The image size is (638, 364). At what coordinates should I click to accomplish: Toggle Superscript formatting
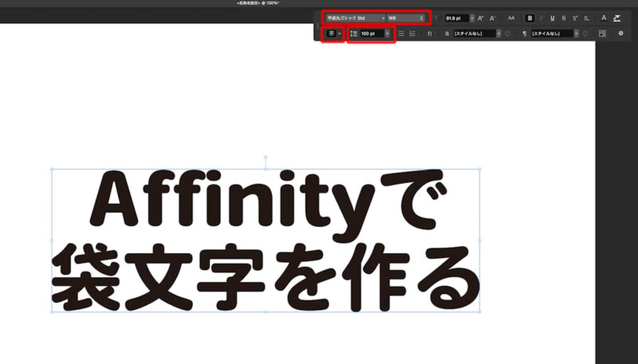tap(575, 18)
